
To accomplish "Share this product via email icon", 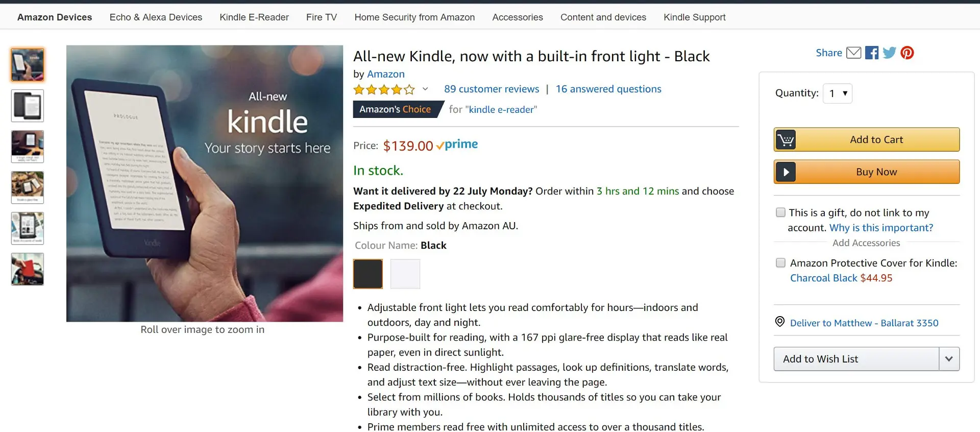I will 853,53.
